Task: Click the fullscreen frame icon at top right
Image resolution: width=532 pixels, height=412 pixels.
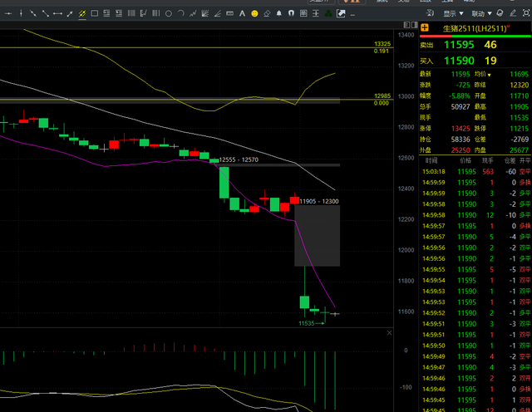Action: click(x=526, y=13)
